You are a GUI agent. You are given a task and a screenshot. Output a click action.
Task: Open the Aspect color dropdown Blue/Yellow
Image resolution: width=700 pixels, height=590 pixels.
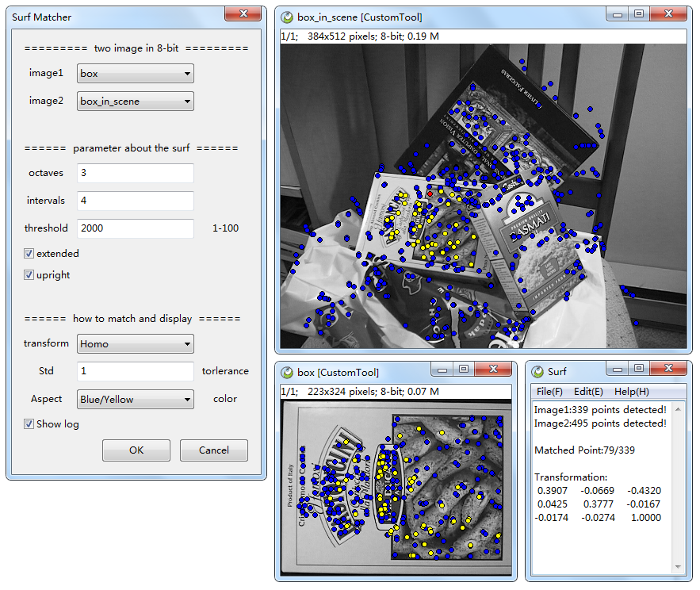click(136, 400)
